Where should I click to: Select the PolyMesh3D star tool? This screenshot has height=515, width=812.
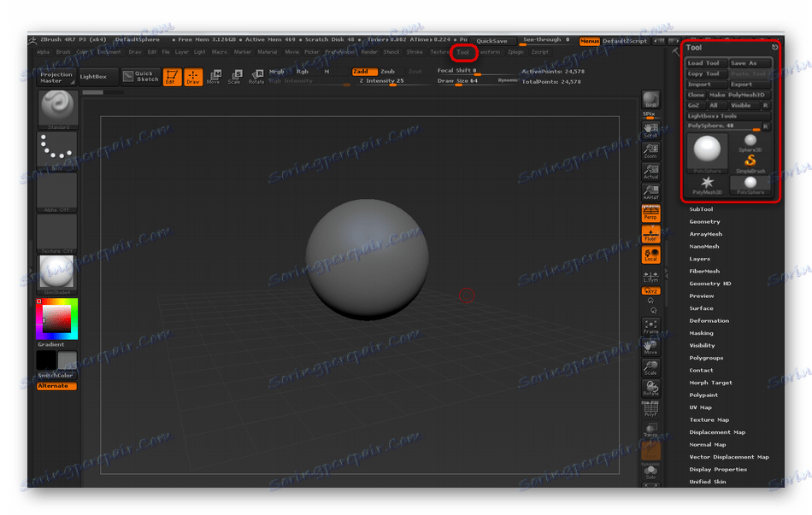pos(707,185)
